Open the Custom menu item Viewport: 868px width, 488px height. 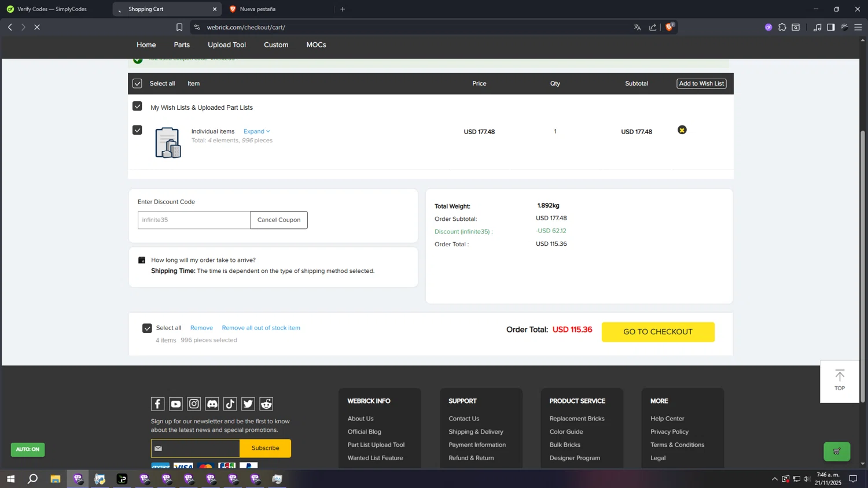(276, 45)
